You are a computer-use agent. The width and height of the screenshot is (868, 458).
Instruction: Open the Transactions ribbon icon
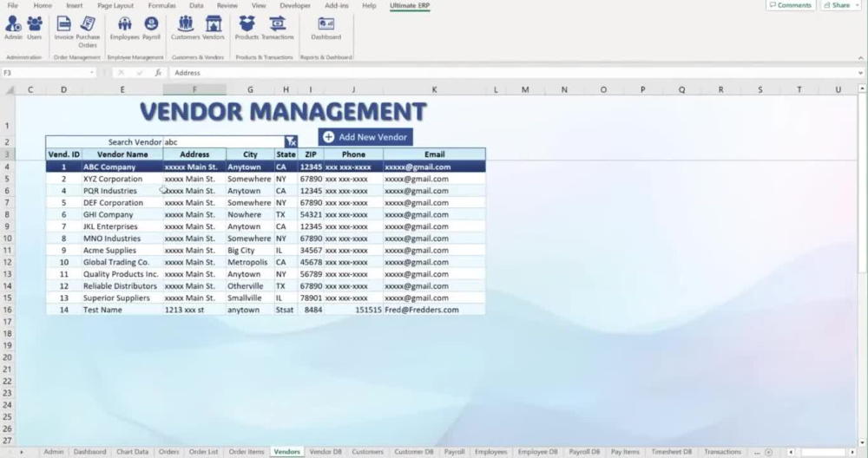(278, 28)
